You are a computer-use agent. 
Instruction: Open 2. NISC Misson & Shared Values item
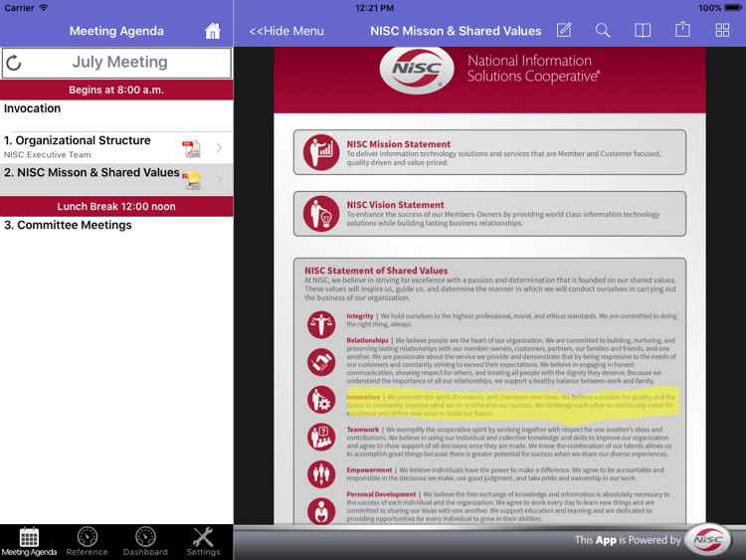click(x=116, y=180)
